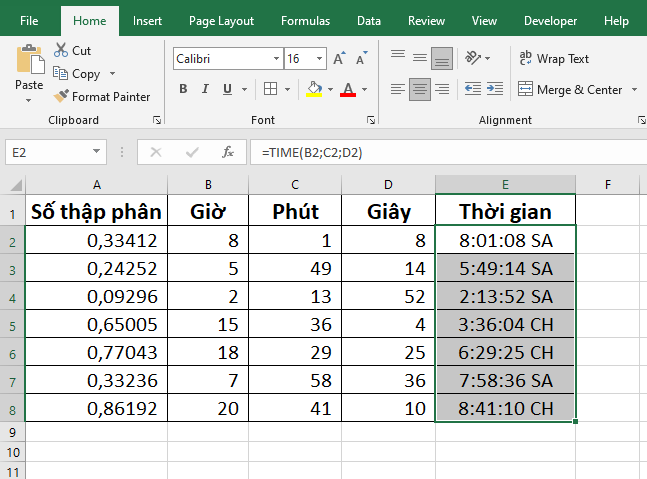Click the Name Box showing E2

click(48, 152)
